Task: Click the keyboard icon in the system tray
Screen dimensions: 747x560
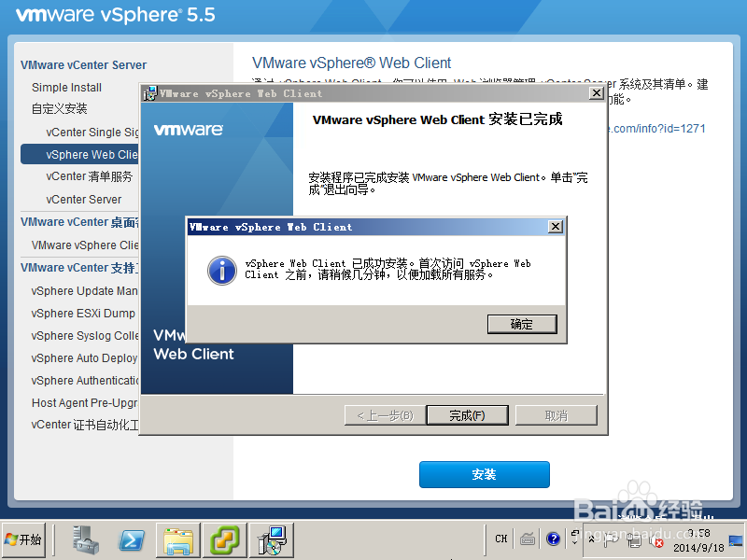Action: pos(529,539)
